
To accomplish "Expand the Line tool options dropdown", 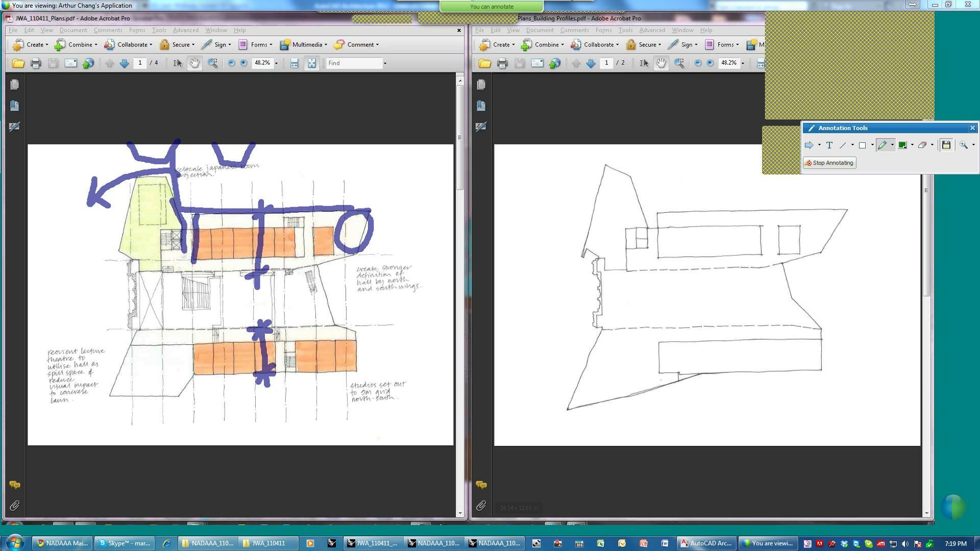I will [852, 145].
